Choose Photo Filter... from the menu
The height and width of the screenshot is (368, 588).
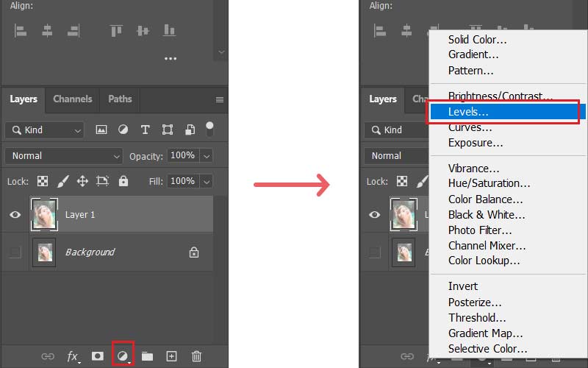point(480,230)
